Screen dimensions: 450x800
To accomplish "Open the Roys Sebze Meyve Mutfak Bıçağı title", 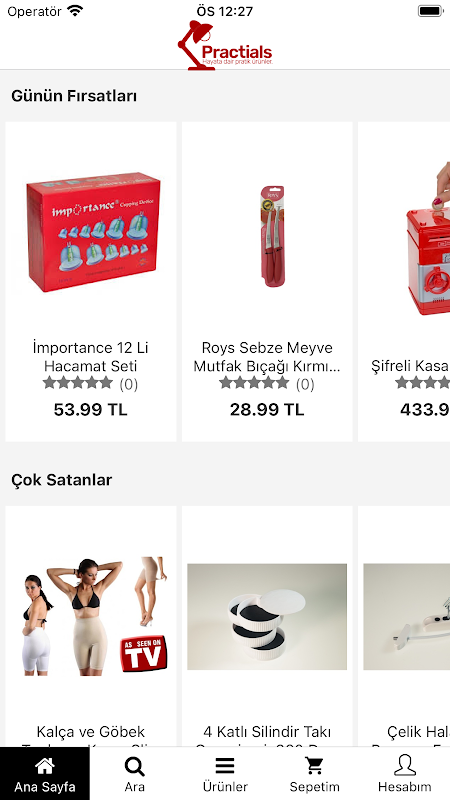I will [x=267, y=357].
